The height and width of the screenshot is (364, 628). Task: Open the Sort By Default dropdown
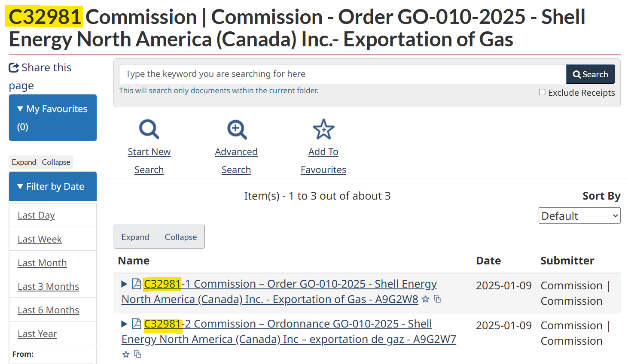(579, 215)
